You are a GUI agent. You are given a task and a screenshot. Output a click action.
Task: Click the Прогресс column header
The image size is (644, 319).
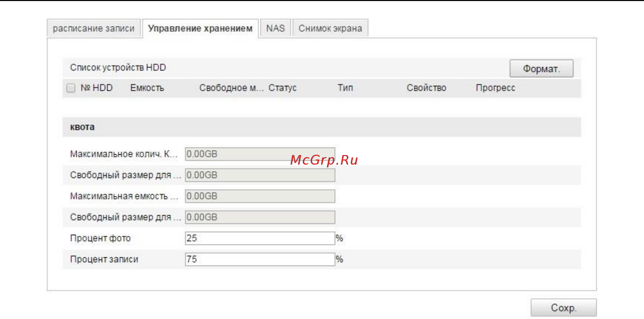point(495,88)
